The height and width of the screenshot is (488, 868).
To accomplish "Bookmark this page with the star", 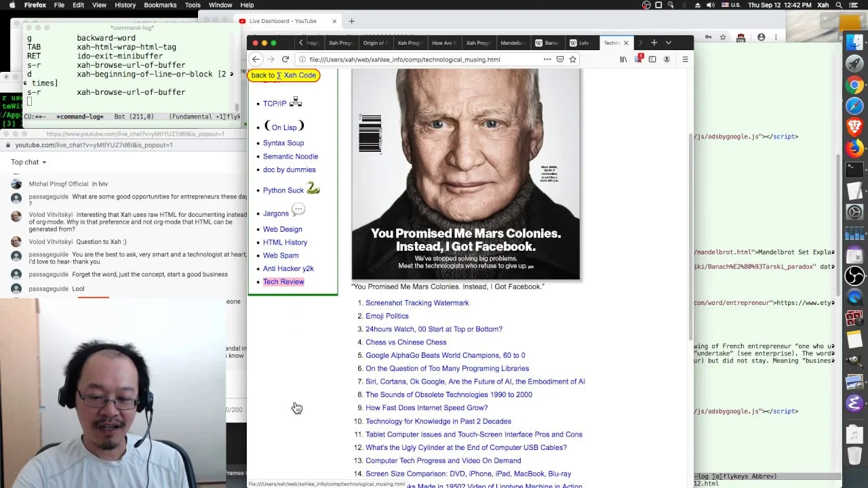I will [x=572, y=60].
